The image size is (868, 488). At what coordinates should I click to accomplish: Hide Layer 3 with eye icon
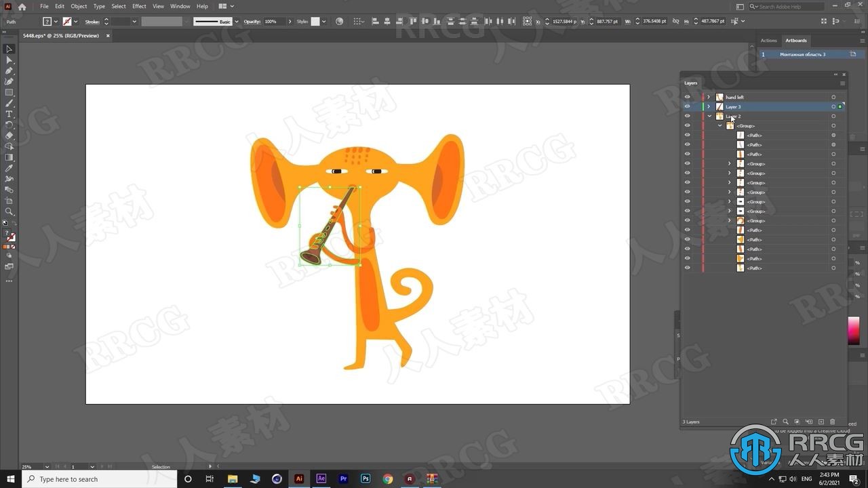(687, 106)
